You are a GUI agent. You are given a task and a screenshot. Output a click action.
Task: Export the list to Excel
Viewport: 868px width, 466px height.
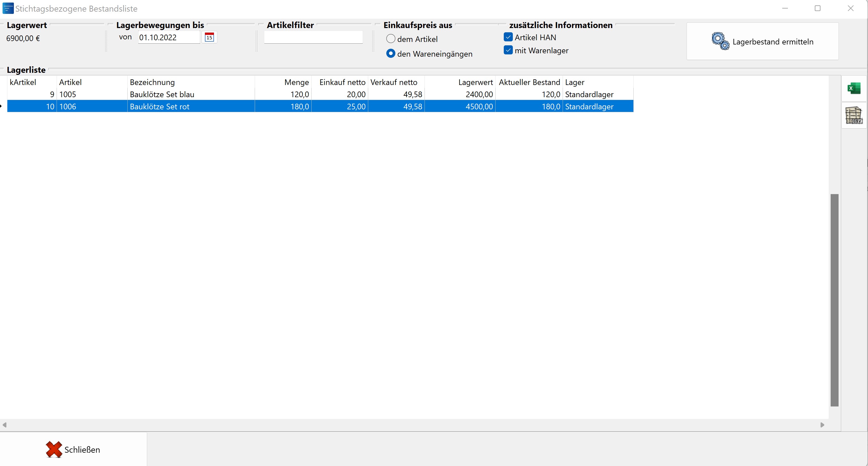(854, 88)
